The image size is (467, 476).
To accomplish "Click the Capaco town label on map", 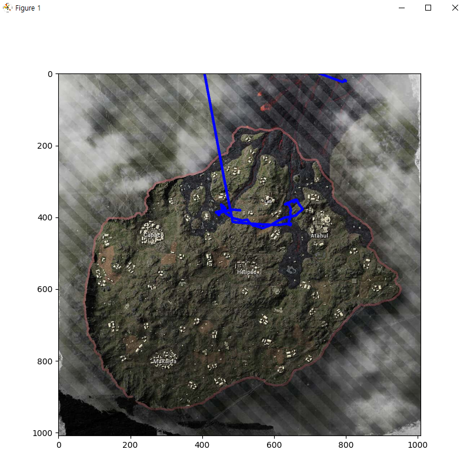I will tap(154, 235).
